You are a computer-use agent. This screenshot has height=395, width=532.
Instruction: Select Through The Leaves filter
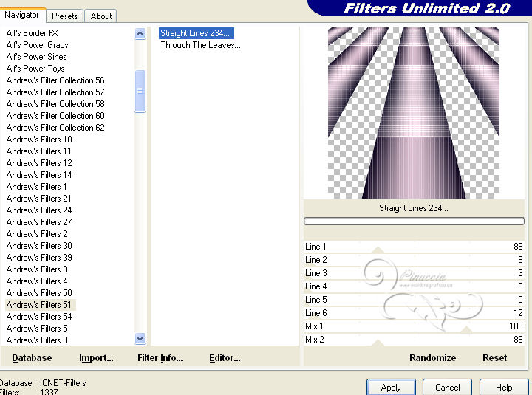coord(200,45)
